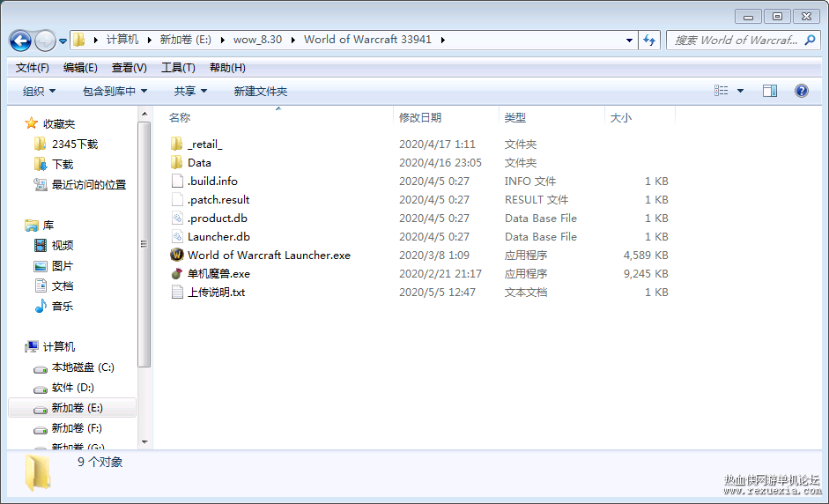Expand the arrow after wow_8.30 breadcrumb
This screenshot has width=829, height=504.
pos(292,40)
